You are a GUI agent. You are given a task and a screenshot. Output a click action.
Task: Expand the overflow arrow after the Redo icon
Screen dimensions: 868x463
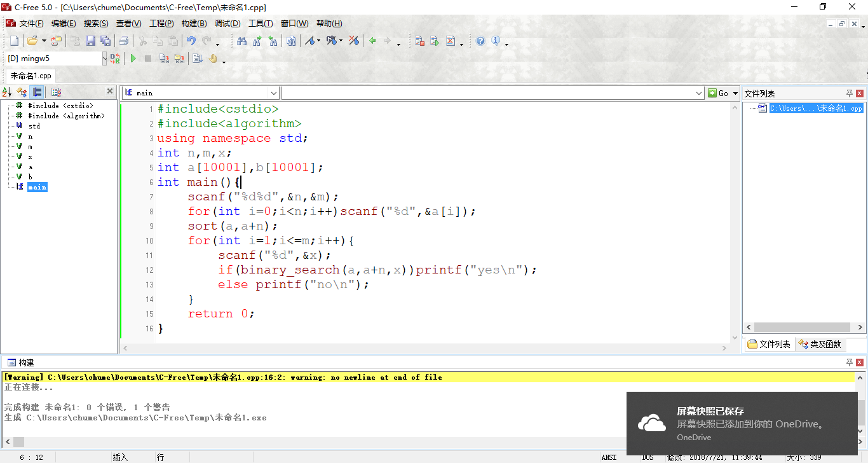tap(218, 45)
